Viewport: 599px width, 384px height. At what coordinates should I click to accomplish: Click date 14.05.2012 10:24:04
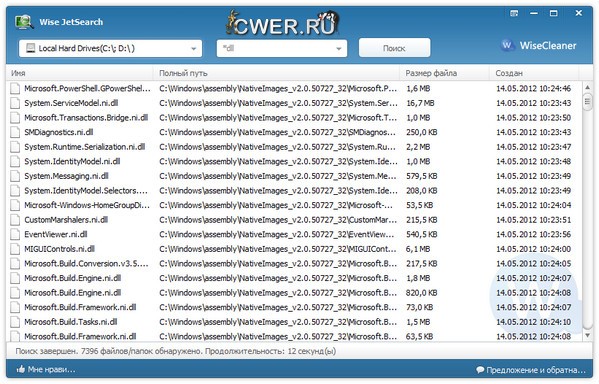(x=533, y=205)
